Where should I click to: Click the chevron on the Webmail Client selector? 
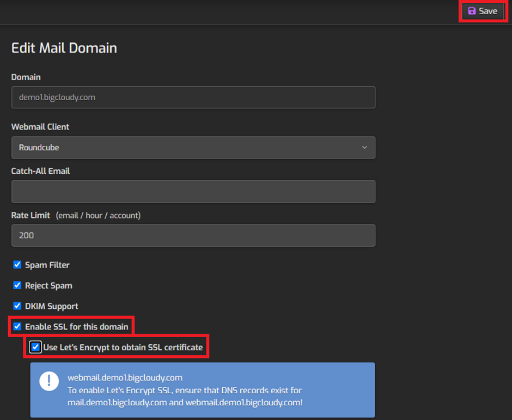365,148
